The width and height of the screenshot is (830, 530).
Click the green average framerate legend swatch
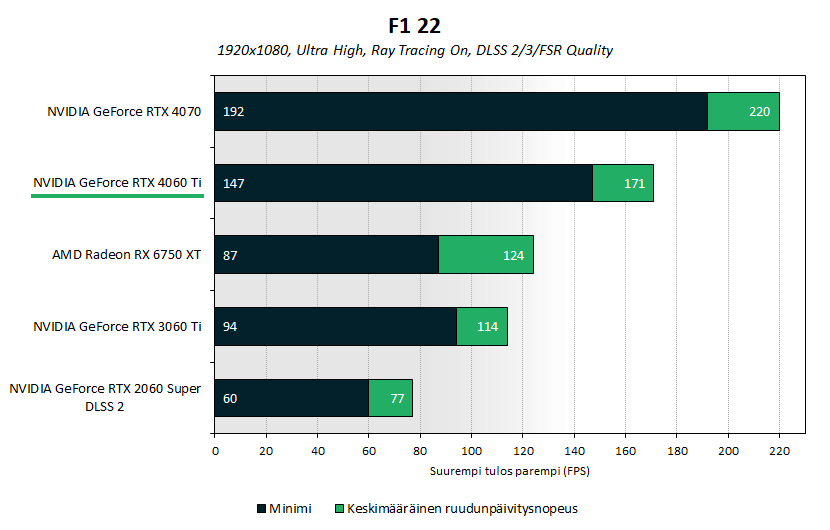pyautogui.click(x=339, y=509)
